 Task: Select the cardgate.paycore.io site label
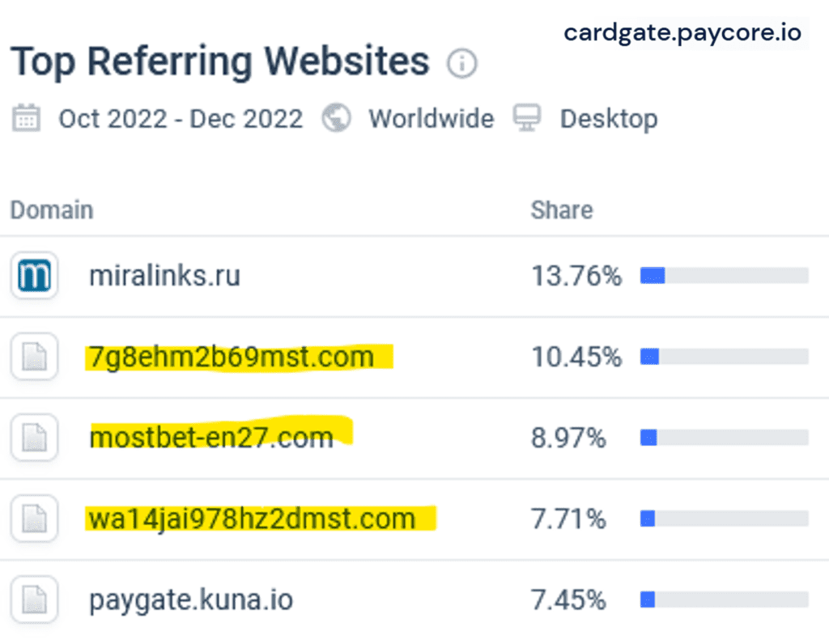(x=683, y=32)
